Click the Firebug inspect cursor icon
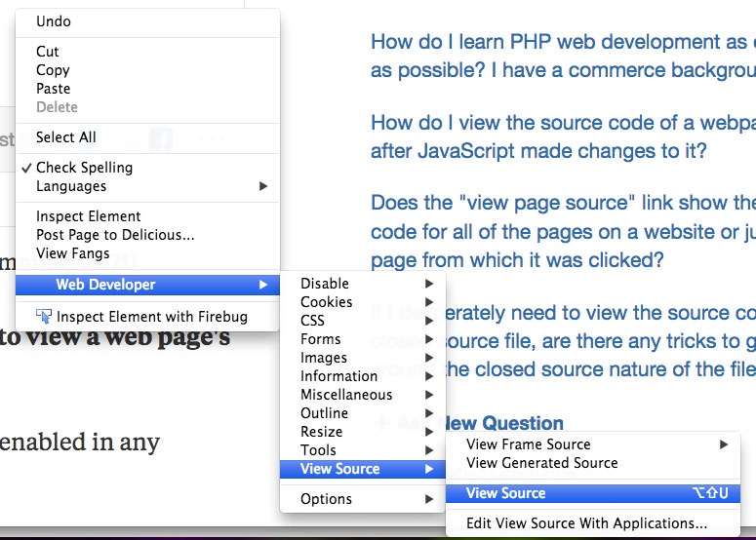The height and width of the screenshot is (540, 756). coord(44,317)
